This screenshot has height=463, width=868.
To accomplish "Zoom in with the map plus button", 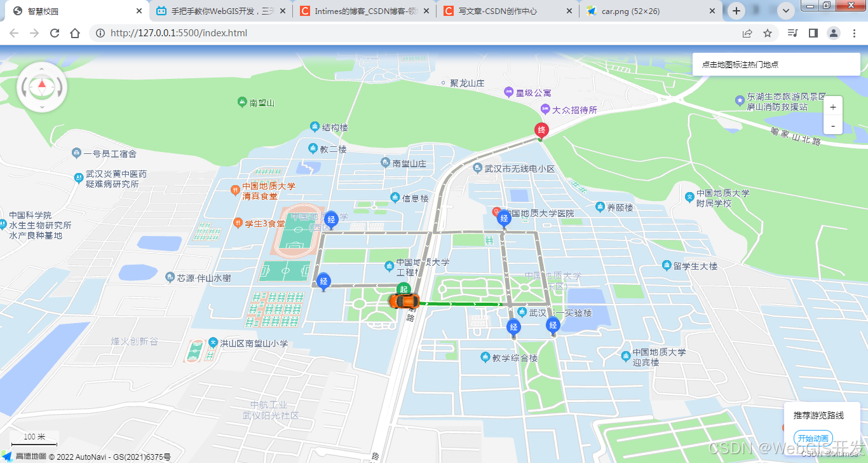I will click(x=833, y=107).
